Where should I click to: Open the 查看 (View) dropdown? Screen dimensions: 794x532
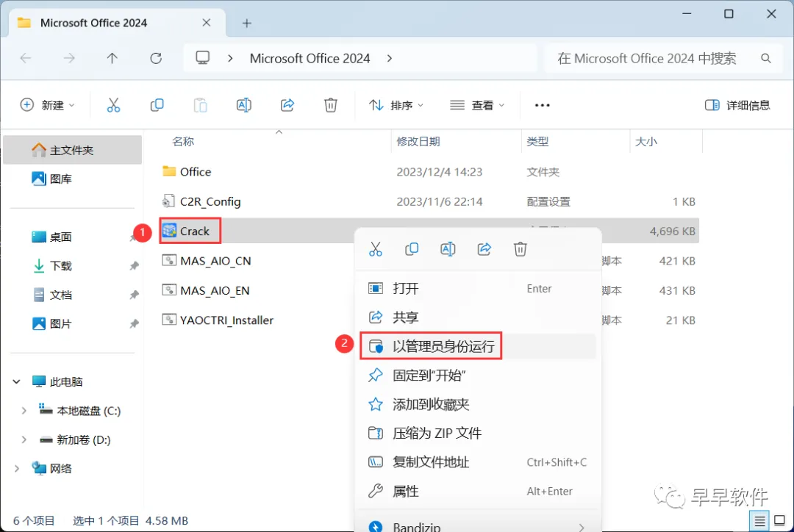pyautogui.click(x=477, y=105)
